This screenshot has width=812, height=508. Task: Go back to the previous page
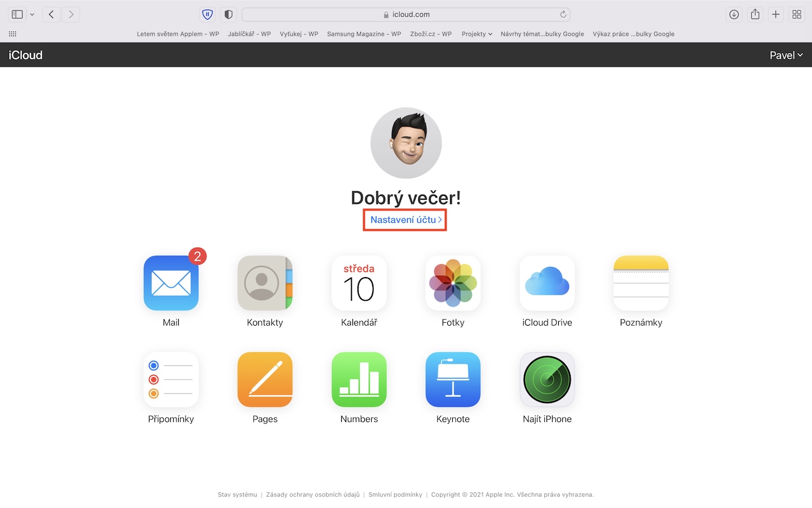tap(51, 15)
